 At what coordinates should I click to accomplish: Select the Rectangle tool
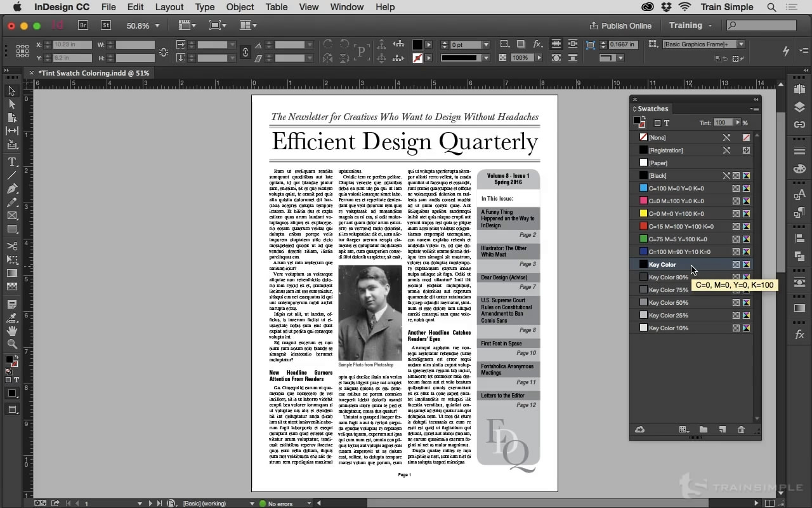tap(11, 229)
